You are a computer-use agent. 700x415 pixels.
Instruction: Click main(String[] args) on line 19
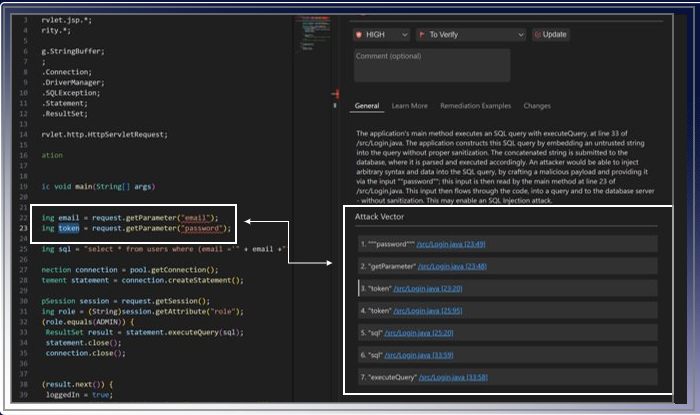[x=115, y=187]
